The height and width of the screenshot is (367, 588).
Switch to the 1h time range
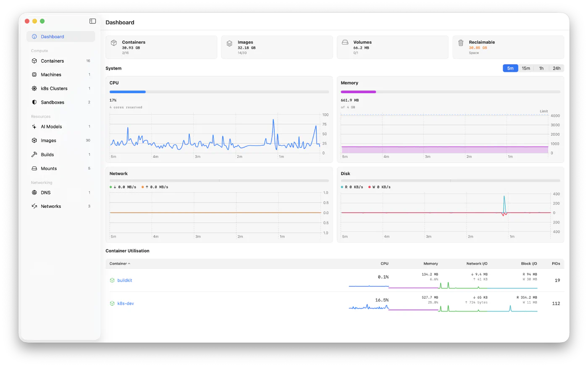coord(541,68)
